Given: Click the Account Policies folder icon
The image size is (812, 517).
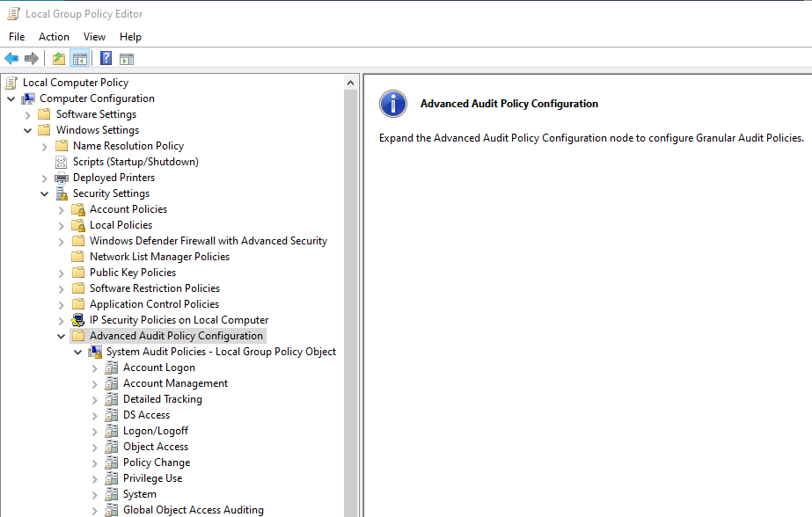Looking at the screenshot, I should (78, 209).
